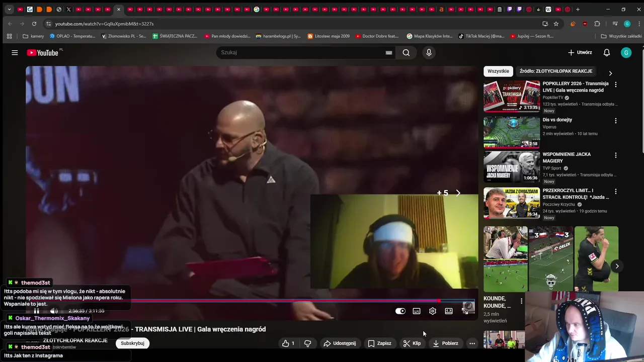Open player settings gear

click(x=433, y=311)
